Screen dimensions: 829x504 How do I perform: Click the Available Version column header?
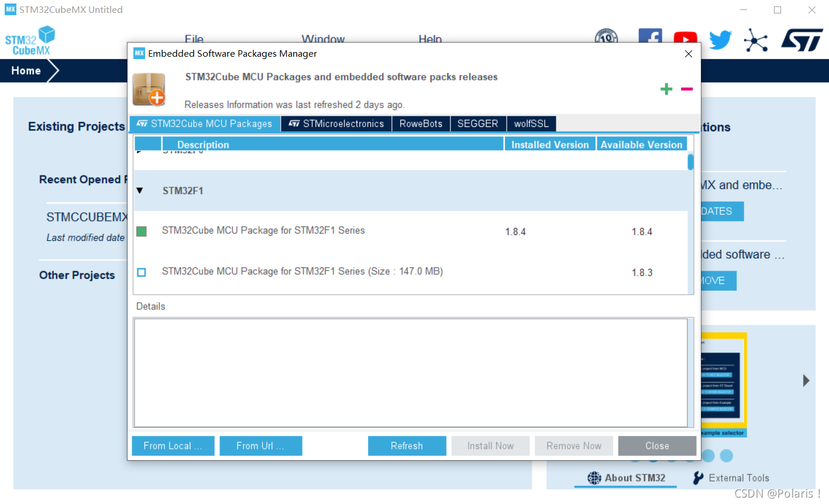[641, 144]
